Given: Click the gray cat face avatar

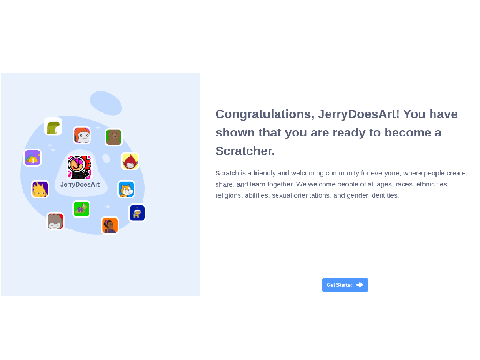Looking at the screenshot, I should point(55,221).
